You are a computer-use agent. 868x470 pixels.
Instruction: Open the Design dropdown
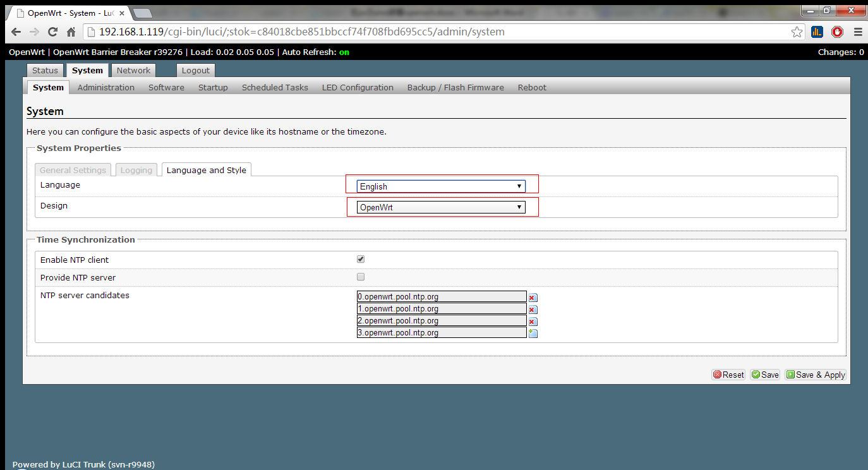441,207
